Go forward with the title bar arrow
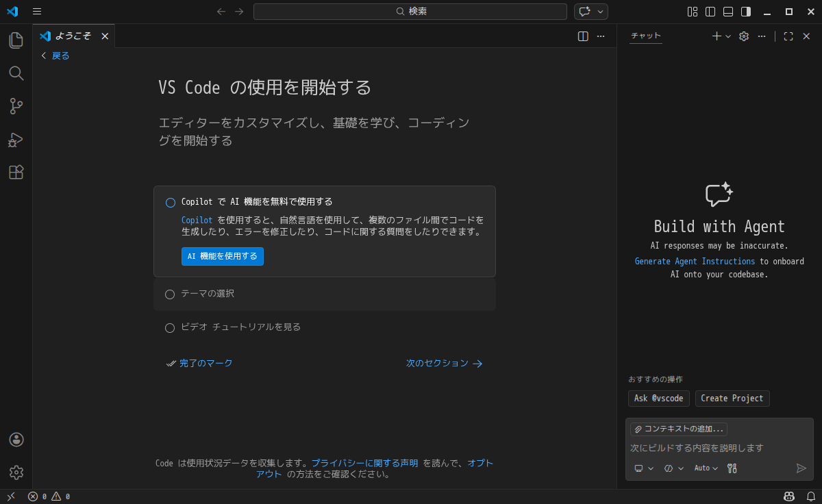822x504 pixels. pyautogui.click(x=239, y=12)
